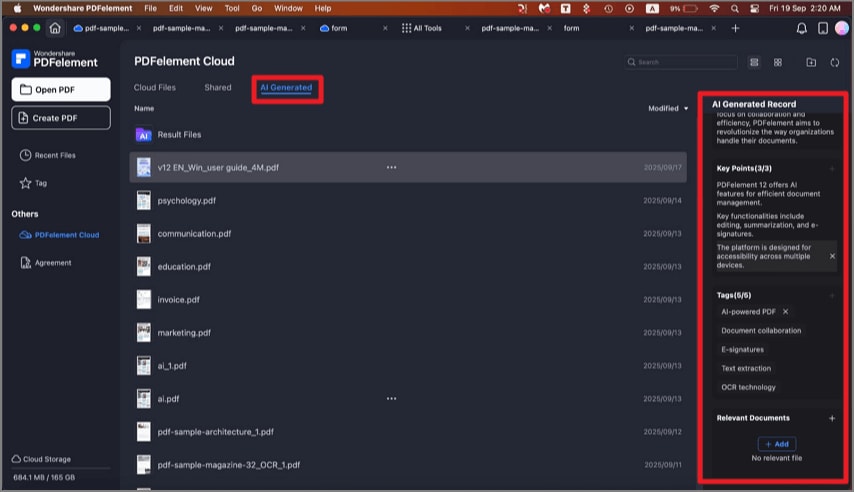The height and width of the screenshot is (492, 854).
Task: Open the Go menu
Action: (x=257, y=8)
